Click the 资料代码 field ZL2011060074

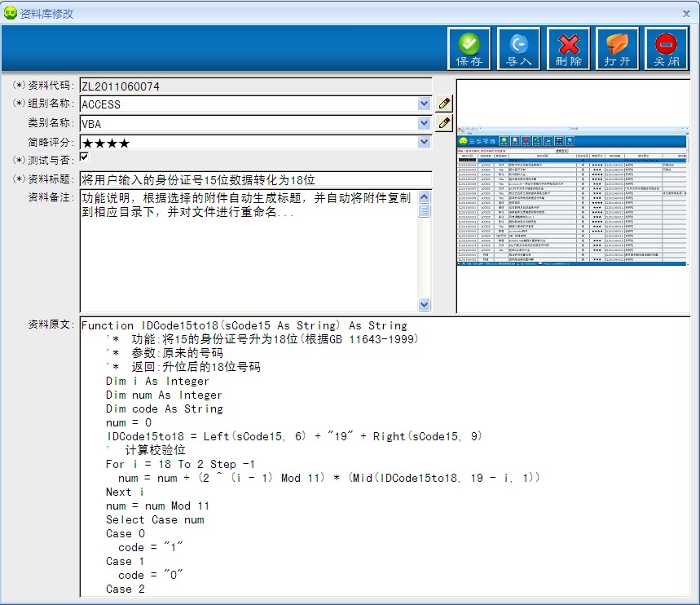point(256,86)
